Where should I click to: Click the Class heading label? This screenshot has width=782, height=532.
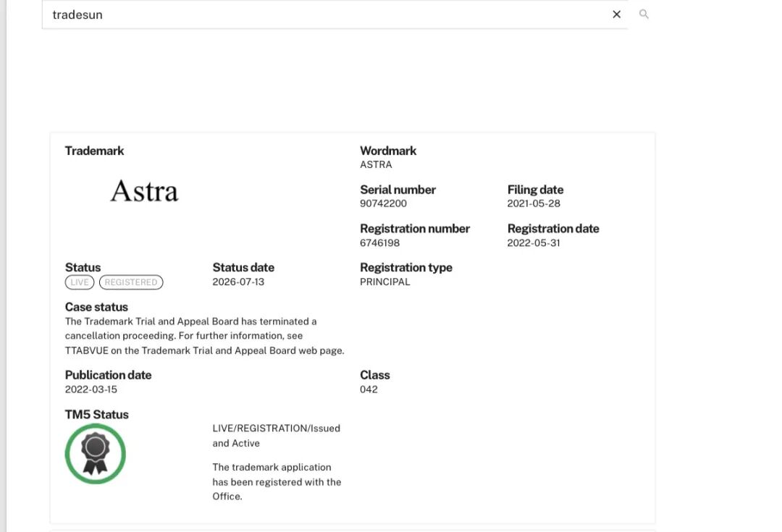tap(375, 375)
